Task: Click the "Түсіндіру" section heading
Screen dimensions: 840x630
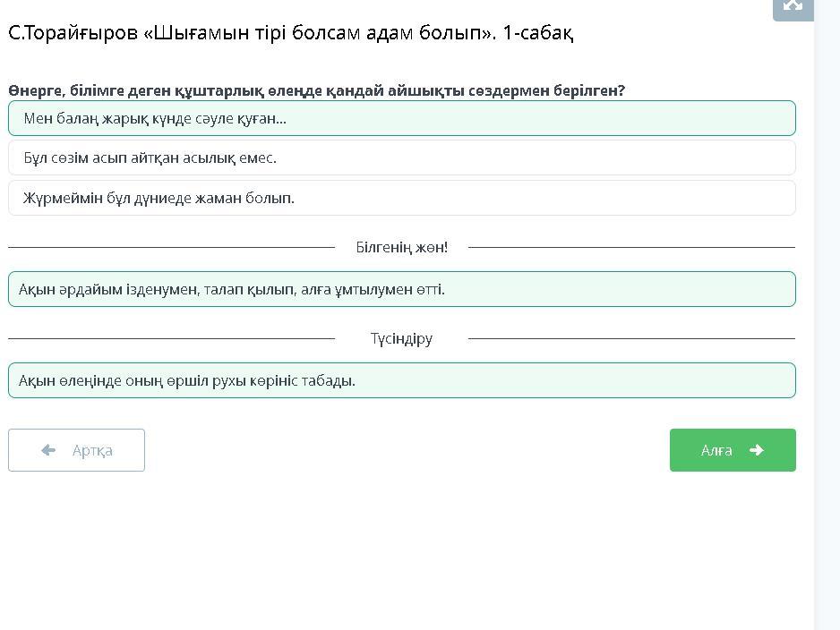Action: click(401, 338)
